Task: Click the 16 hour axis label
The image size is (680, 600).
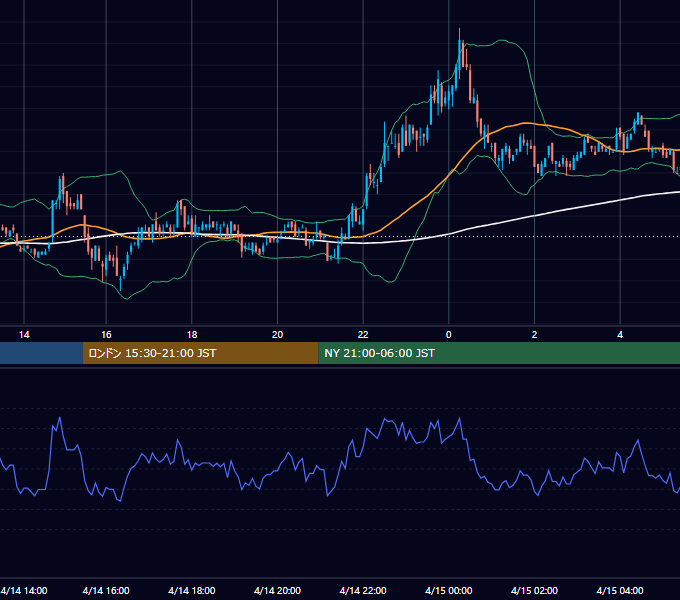Action: coord(106,335)
